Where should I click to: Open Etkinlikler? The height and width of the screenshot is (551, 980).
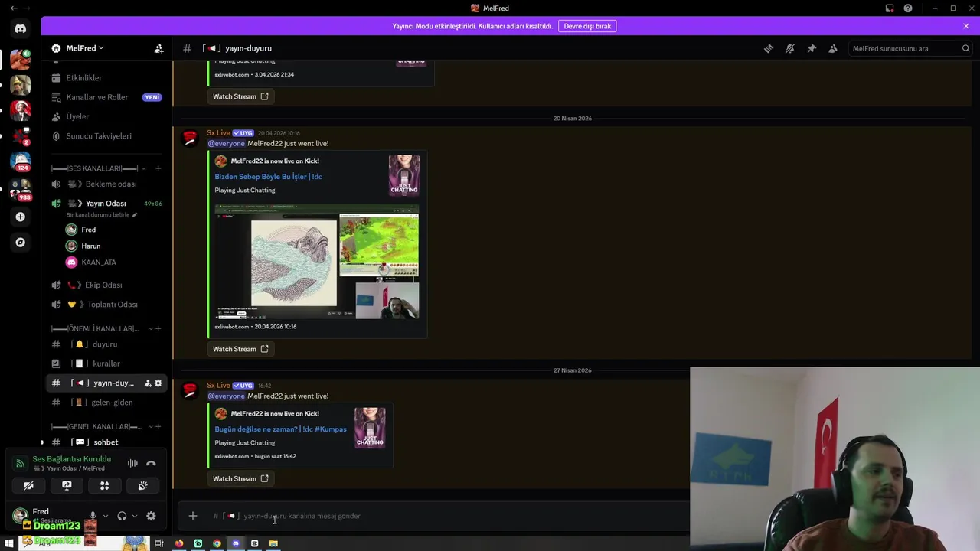tap(106, 78)
